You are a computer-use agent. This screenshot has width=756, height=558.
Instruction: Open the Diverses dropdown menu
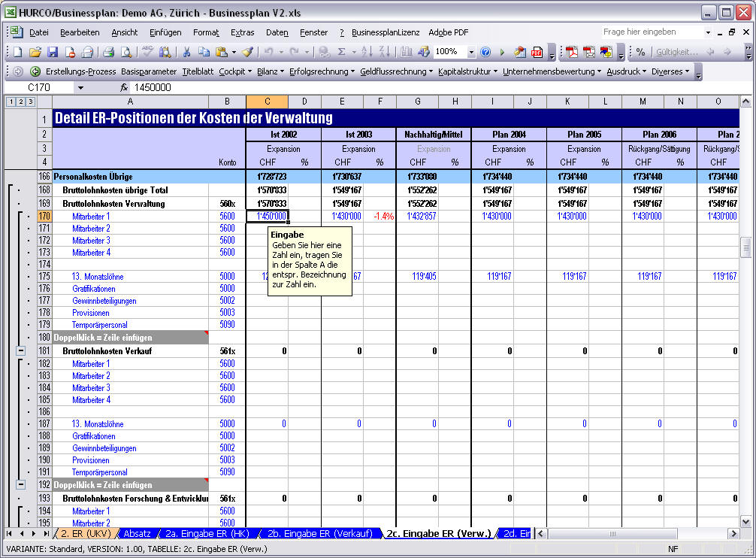pos(670,71)
